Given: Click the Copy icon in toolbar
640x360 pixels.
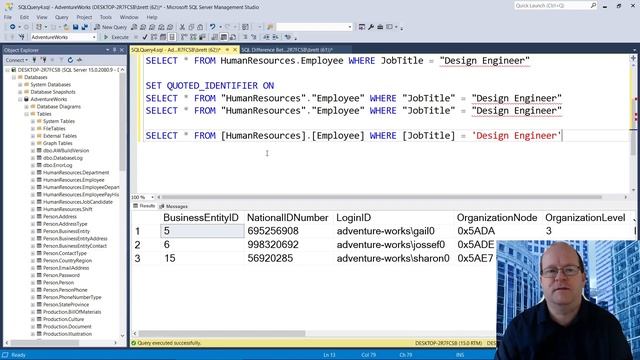Looking at the screenshot, I should point(191,27).
